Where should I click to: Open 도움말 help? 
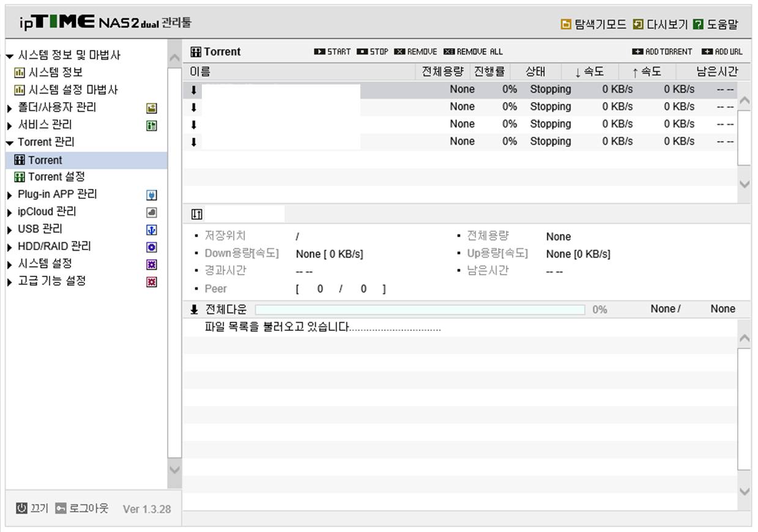(x=716, y=24)
